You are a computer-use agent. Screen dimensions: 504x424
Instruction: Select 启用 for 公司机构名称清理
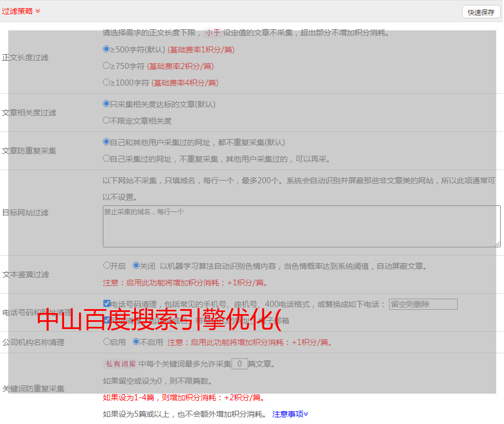coord(107,342)
